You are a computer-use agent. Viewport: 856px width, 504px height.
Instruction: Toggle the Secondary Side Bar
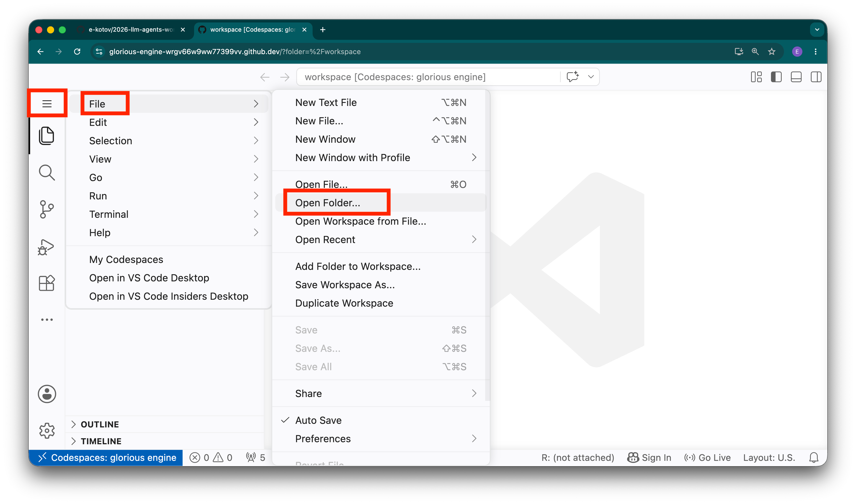coord(816,77)
